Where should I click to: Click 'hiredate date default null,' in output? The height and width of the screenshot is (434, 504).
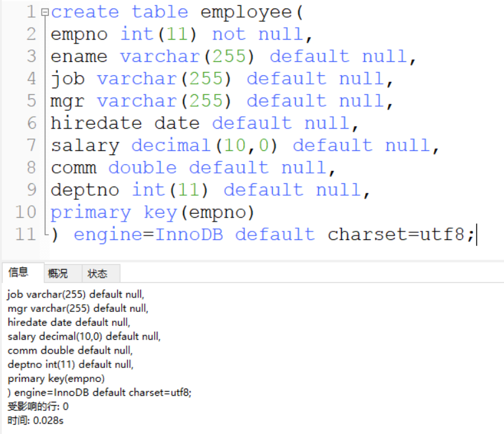click(69, 323)
